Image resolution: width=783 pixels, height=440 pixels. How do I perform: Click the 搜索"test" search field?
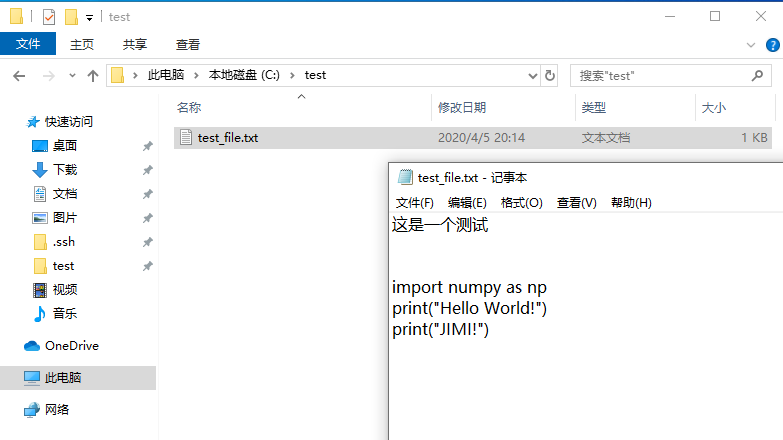[x=671, y=76]
